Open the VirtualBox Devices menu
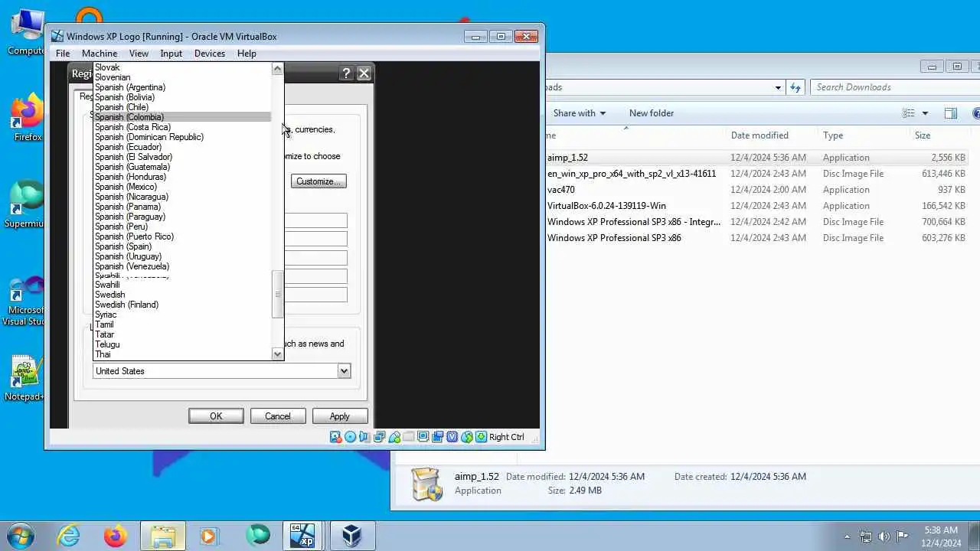Screen dimensions: 980x551 pyautogui.click(x=210, y=54)
